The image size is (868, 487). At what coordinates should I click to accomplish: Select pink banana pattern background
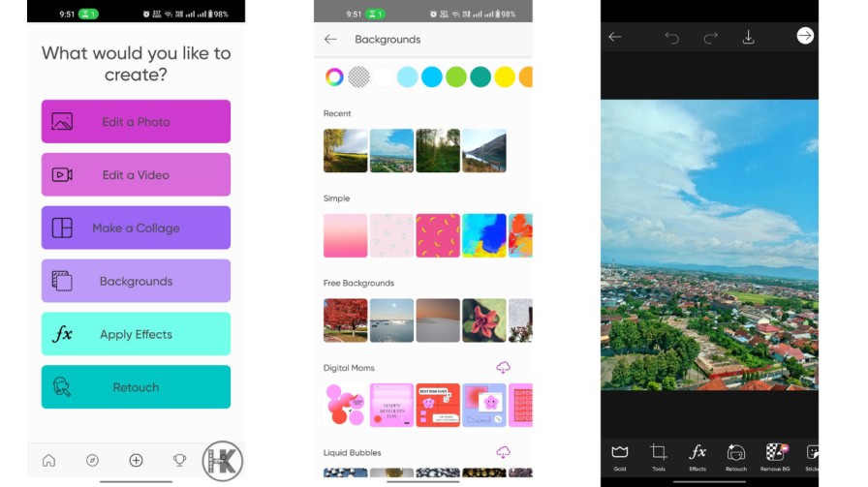click(438, 235)
